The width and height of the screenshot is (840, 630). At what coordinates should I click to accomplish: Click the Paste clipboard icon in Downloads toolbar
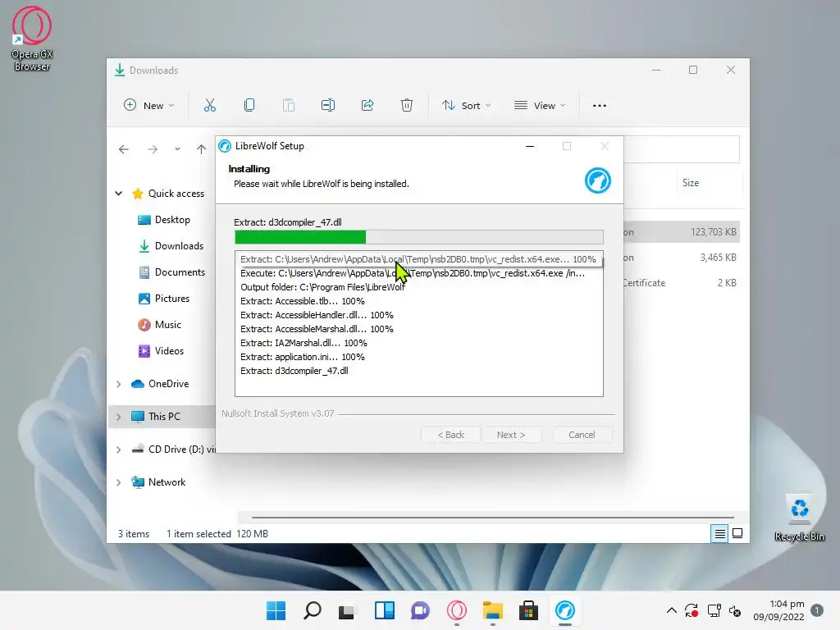tap(289, 105)
